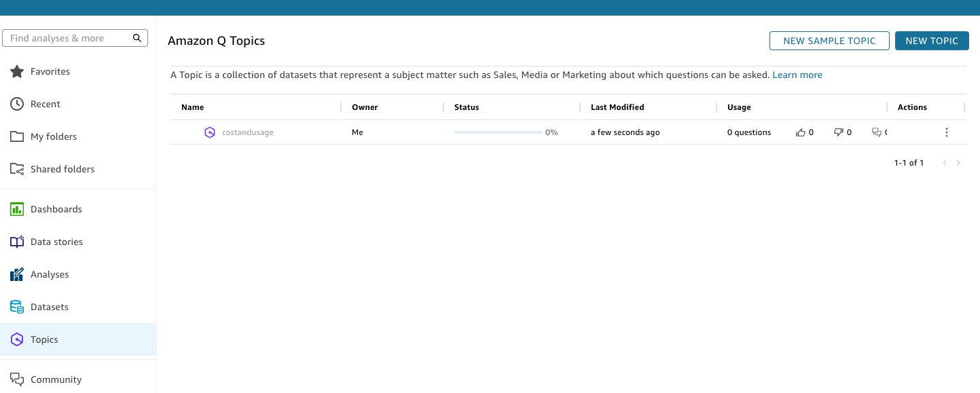Screen dimensions: 980x393
Task: Click the Owner column header
Action: [x=365, y=107]
